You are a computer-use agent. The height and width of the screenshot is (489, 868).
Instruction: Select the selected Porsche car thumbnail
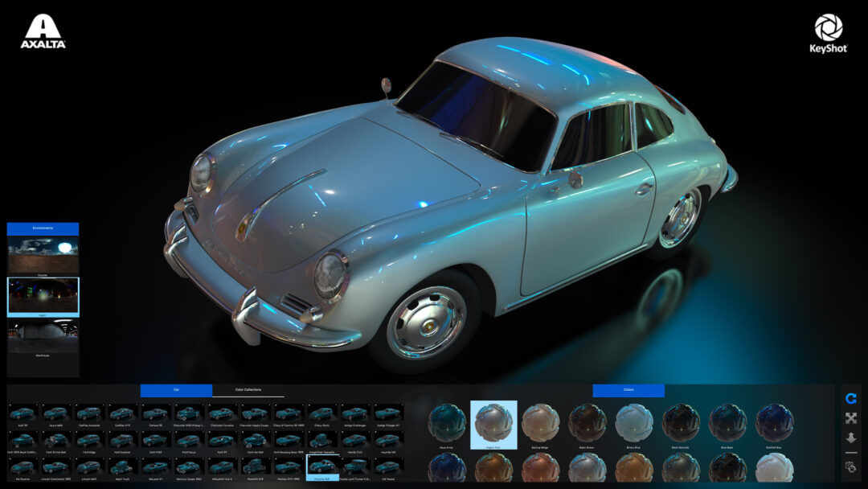pyautogui.click(x=322, y=467)
